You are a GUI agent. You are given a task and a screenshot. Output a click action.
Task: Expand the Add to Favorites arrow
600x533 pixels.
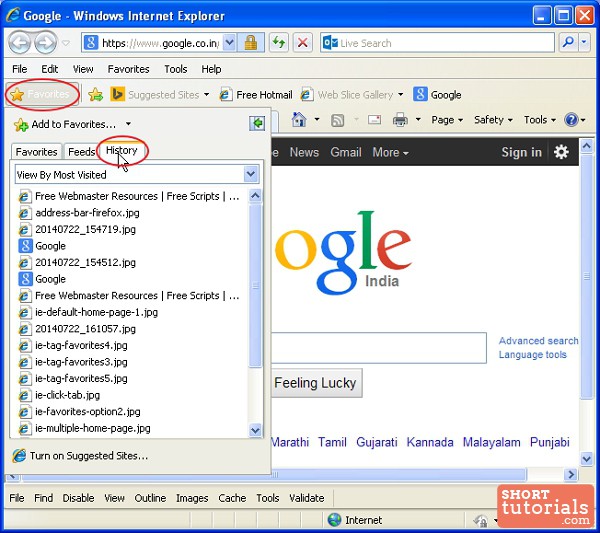tap(128, 125)
